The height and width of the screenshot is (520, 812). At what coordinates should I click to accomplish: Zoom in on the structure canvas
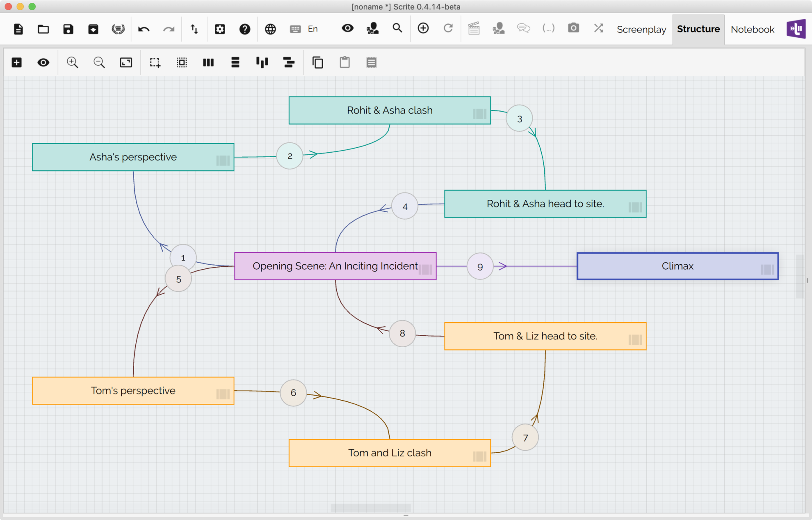pos(73,62)
